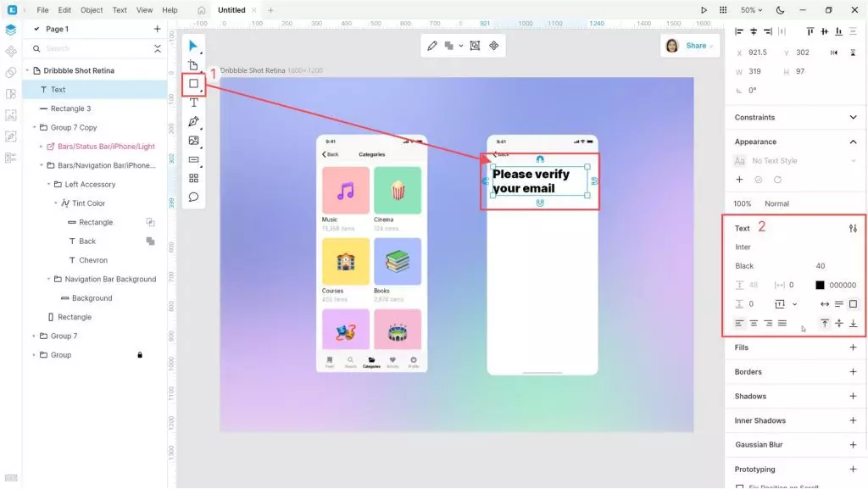
Task: Expand the Constraints section
Action: click(853, 117)
